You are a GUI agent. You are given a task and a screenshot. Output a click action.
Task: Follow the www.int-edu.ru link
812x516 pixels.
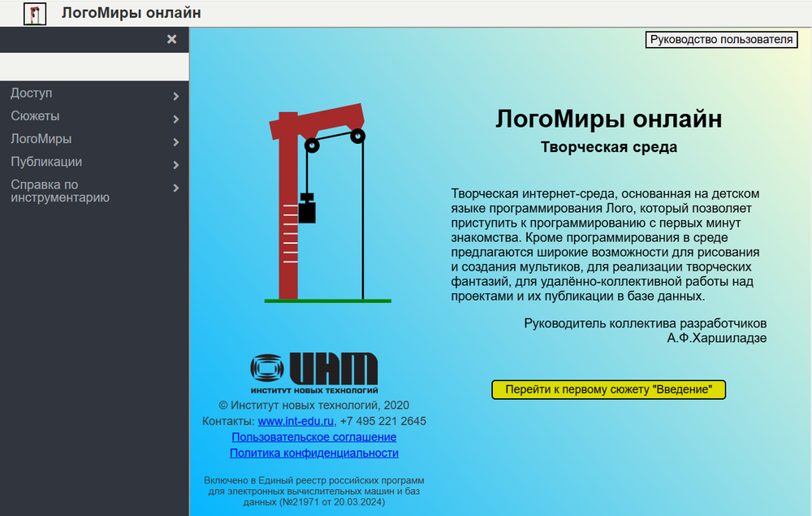[x=296, y=421]
